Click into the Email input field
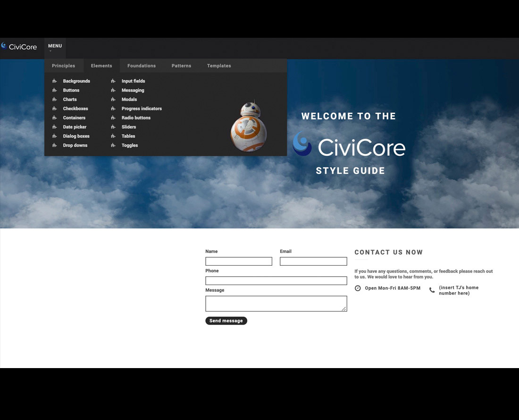 tap(313, 261)
